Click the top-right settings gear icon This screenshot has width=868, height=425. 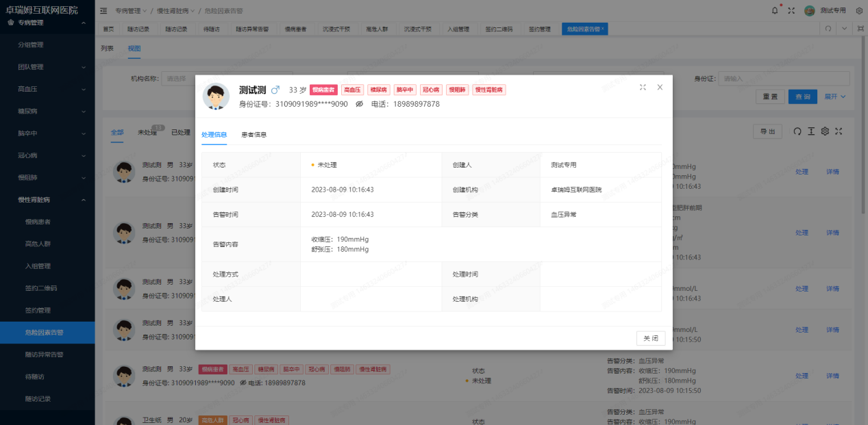pyautogui.click(x=859, y=10)
